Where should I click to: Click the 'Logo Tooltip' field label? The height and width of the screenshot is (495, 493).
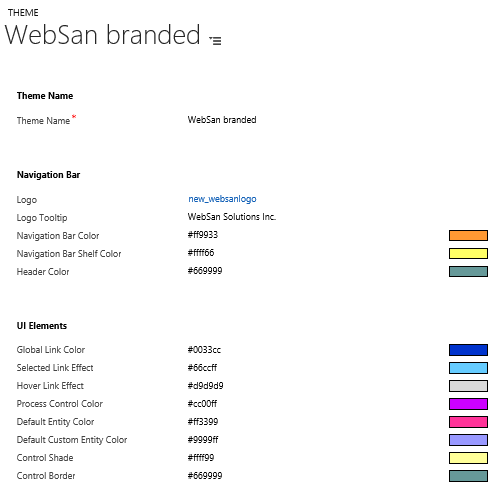coord(42,218)
